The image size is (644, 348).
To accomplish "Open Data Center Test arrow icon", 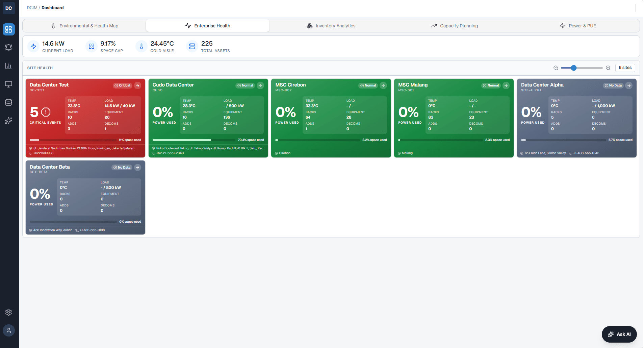I will pos(137,85).
